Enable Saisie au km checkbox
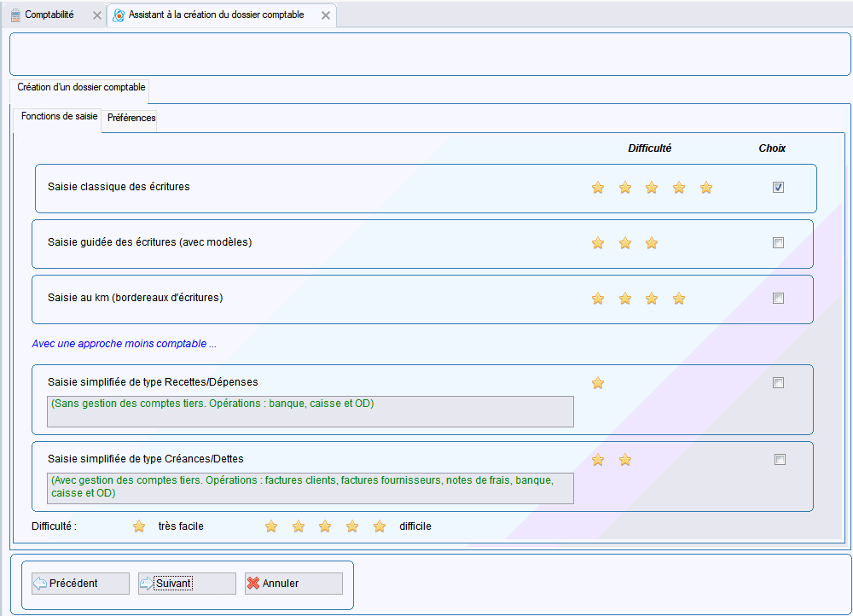This screenshot has height=616, width=853. (779, 299)
